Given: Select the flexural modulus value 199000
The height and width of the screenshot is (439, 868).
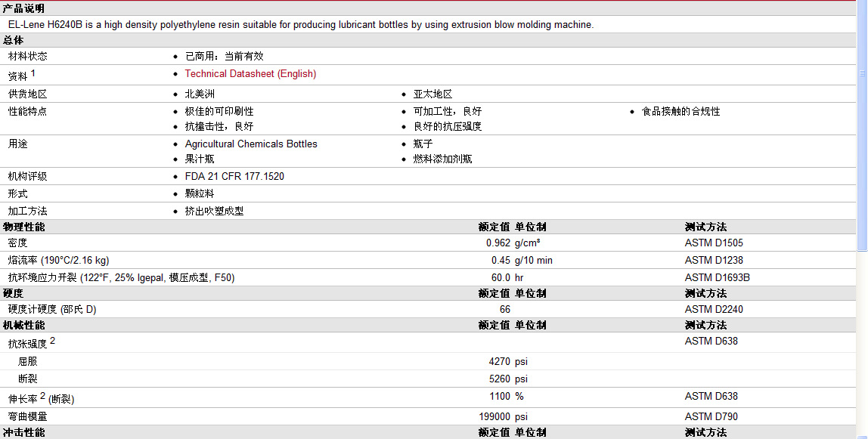Looking at the screenshot, I should (x=494, y=416).
